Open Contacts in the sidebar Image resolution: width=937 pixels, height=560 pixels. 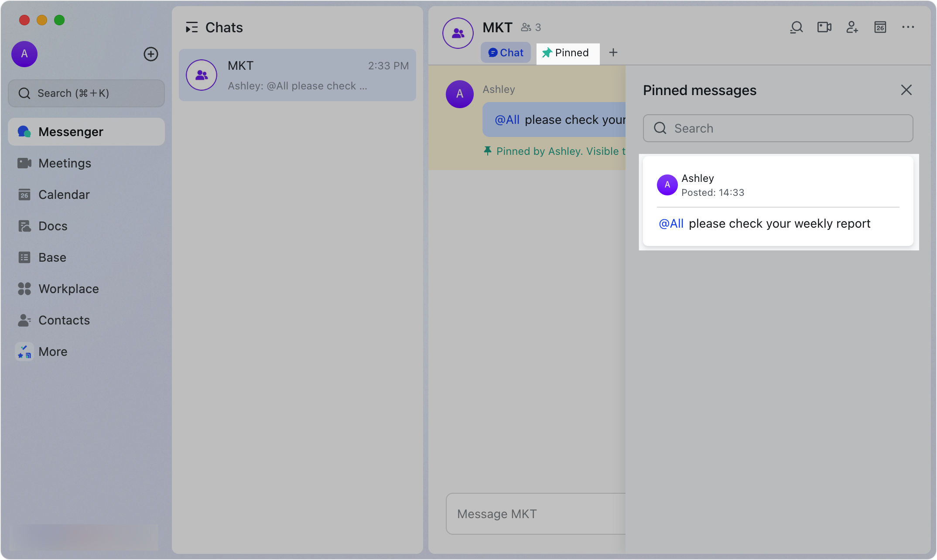click(x=64, y=320)
